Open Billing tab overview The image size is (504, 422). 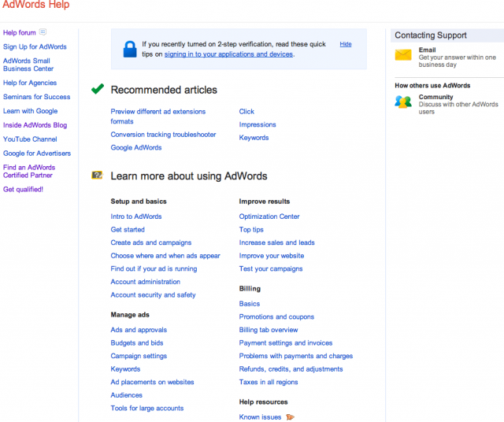tap(269, 330)
